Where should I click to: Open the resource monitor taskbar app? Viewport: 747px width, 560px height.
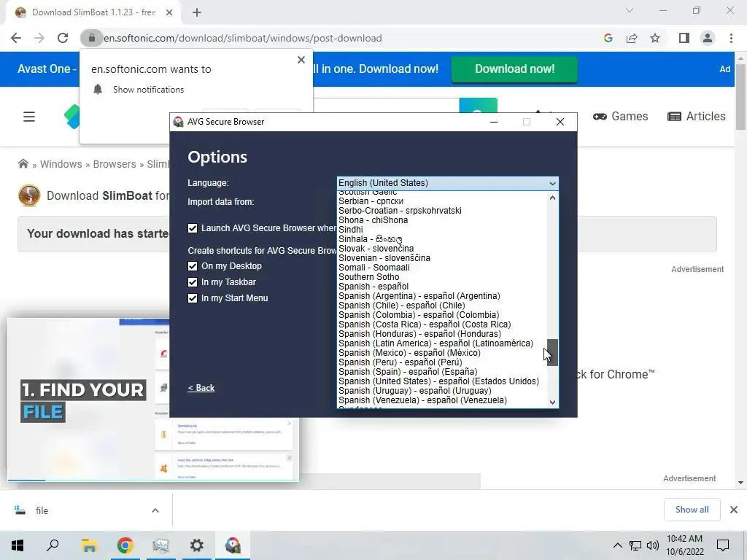coord(161,545)
